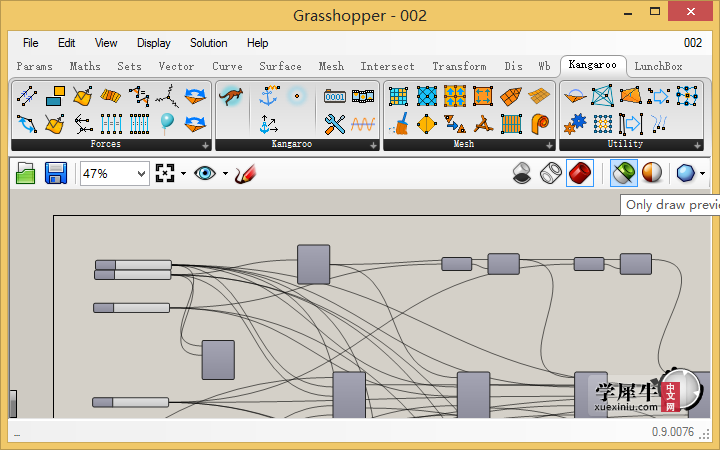This screenshot has height=450, width=720.
Task: Select the branching zigzag lines force icon
Action: (167, 96)
